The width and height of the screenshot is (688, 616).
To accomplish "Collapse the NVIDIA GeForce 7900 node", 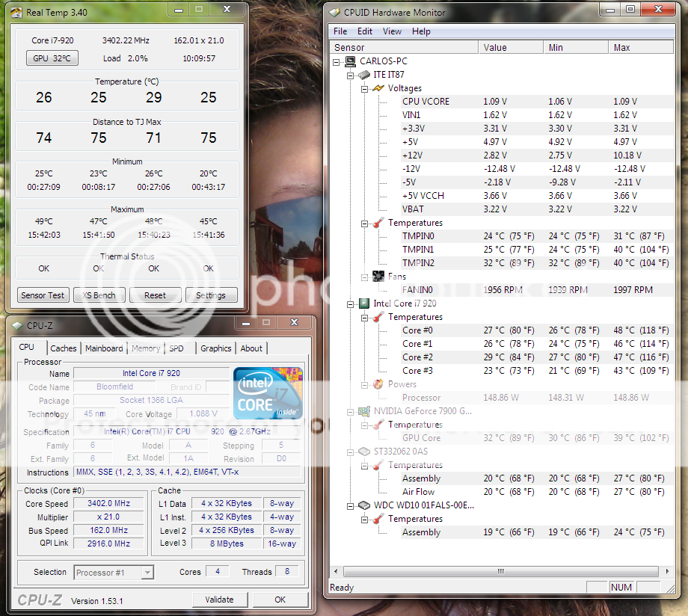I will (x=351, y=410).
